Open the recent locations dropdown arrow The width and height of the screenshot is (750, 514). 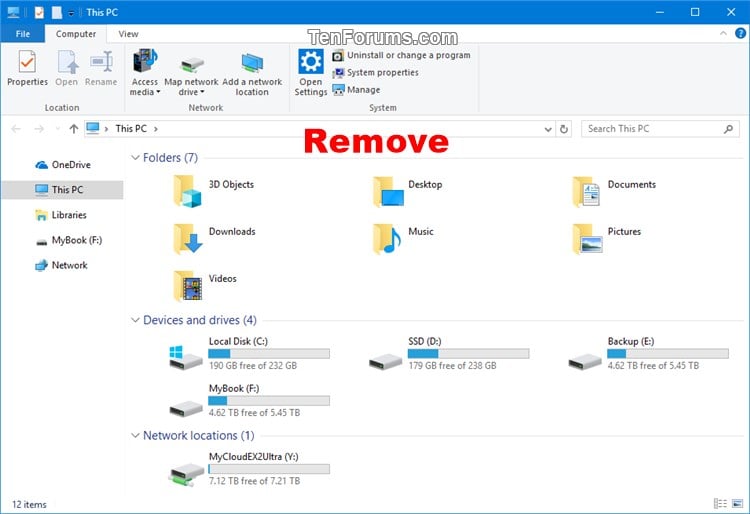tap(58, 129)
